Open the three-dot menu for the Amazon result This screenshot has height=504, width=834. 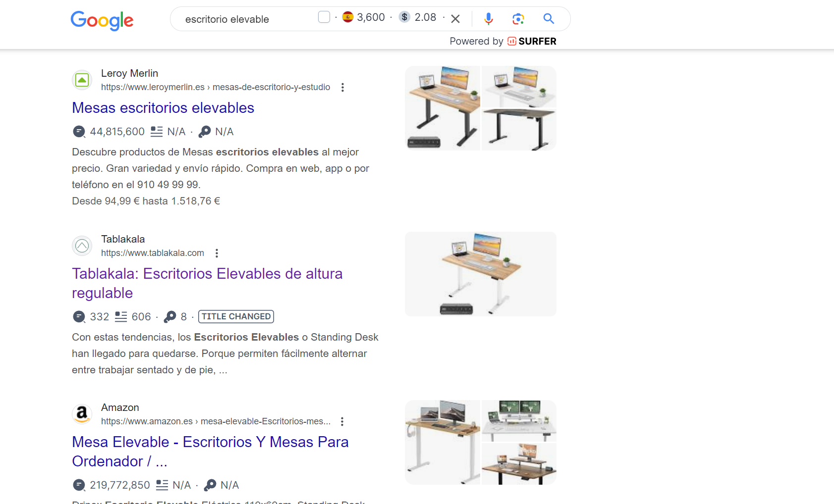[342, 421]
